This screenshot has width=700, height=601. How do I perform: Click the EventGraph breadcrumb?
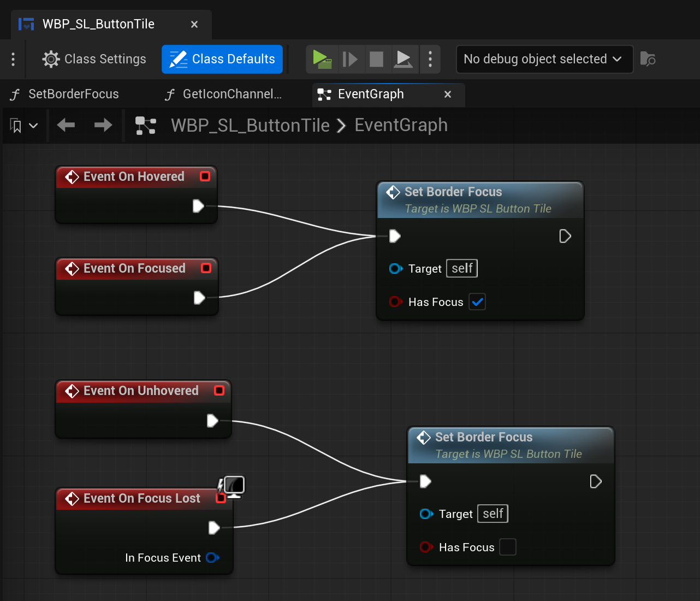tap(401, 125)
